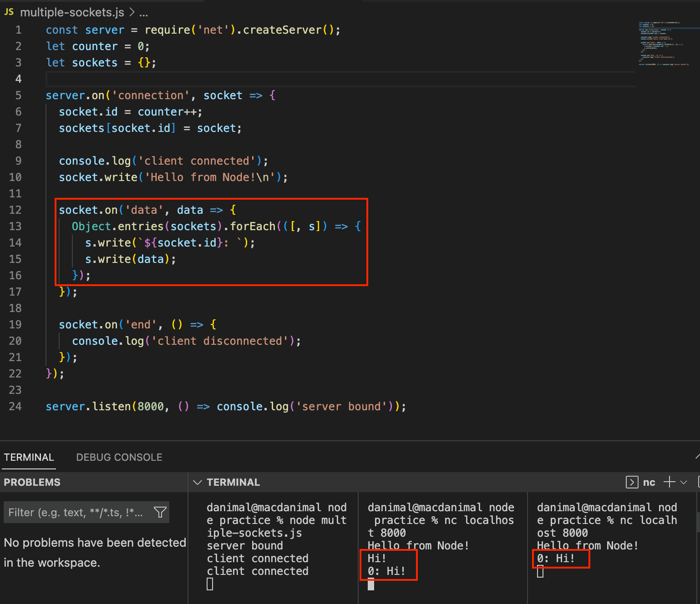The height and width of the screenshot is (604, 700).
Task: Click 'client disconnected' string on line 20
Action: (223, 341)
